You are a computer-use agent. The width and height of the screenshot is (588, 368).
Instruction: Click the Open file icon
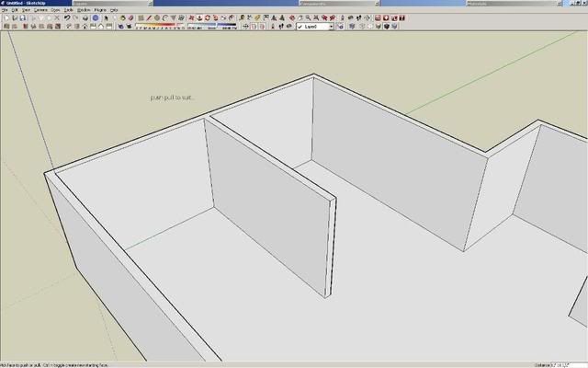[15, 18]
